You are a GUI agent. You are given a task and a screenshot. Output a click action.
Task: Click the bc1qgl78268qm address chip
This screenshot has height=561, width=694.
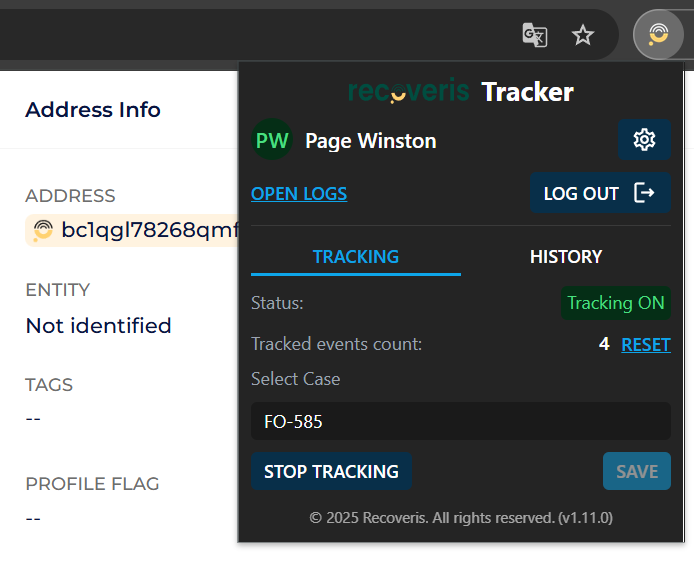pos(132,230)
